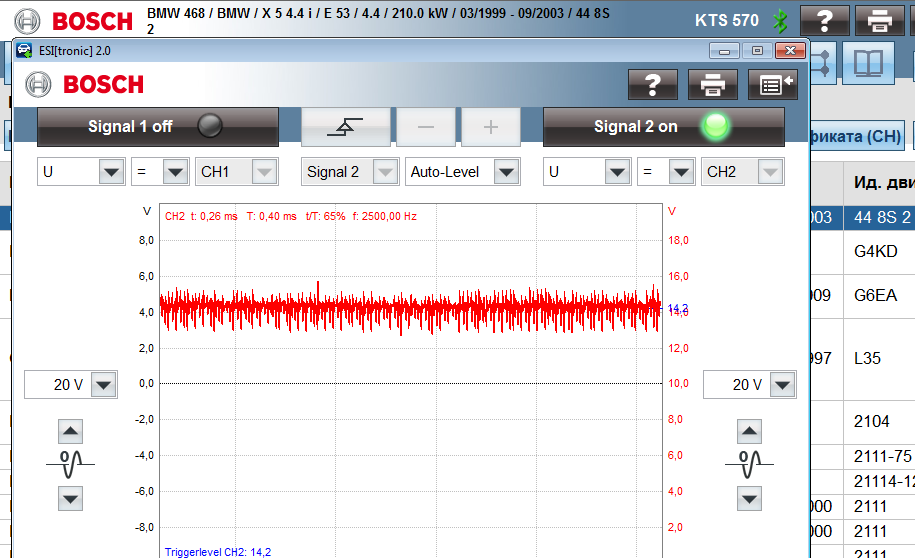Open the left 20 V range dropdown
The width and height of the screenshot is (915, 558).
[x=71, y=385]
